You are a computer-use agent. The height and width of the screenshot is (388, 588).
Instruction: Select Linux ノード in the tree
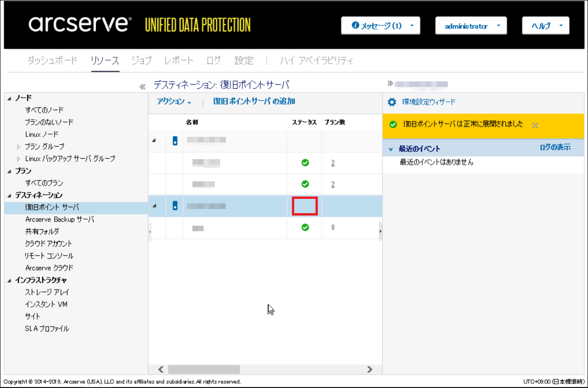click(x=42, y=134)
